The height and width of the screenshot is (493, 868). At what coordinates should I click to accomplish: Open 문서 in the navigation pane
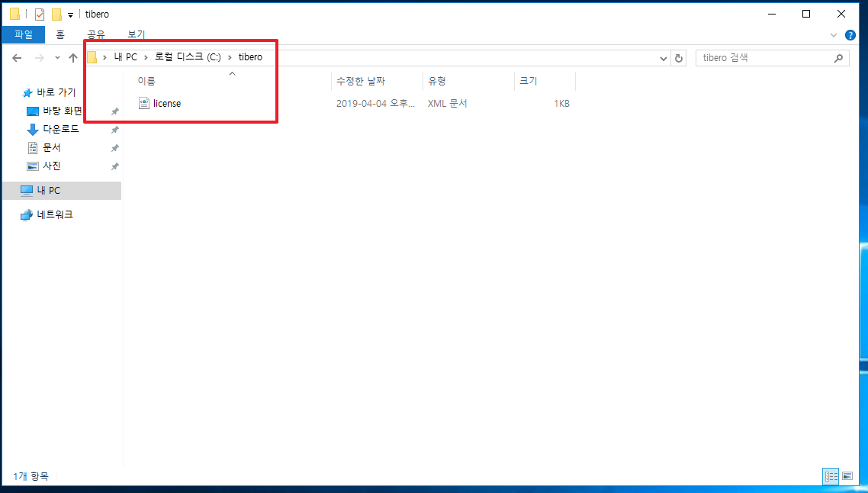point(51,147)
